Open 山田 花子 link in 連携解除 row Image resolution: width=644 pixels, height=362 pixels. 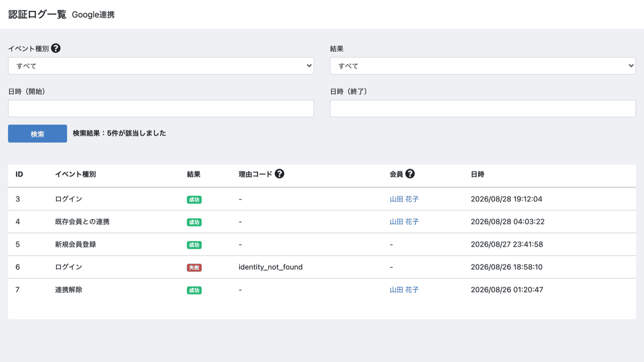tap(404, 290)
